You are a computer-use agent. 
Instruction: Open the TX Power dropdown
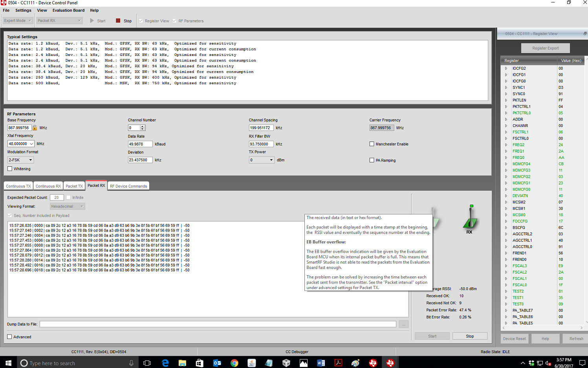tap(262, 160)
